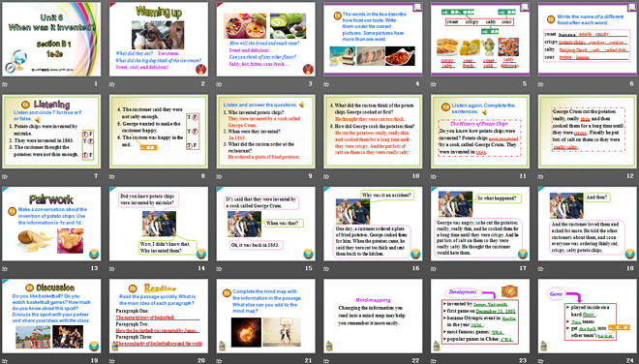Screen dimensions: 639x364
Task: Select the Discussion slide about basketball
Action: [x=51, y=316]
